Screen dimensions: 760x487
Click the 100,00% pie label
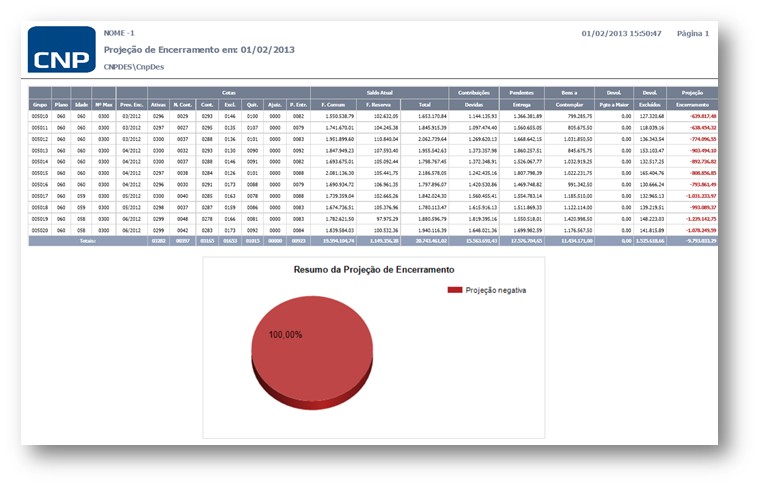(x=285, y=335)
